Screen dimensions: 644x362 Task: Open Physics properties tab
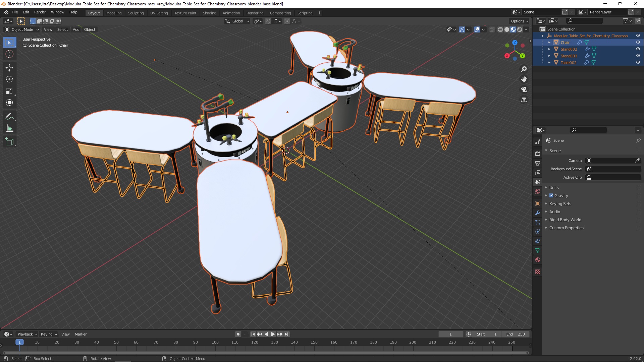tap(538, 232)
